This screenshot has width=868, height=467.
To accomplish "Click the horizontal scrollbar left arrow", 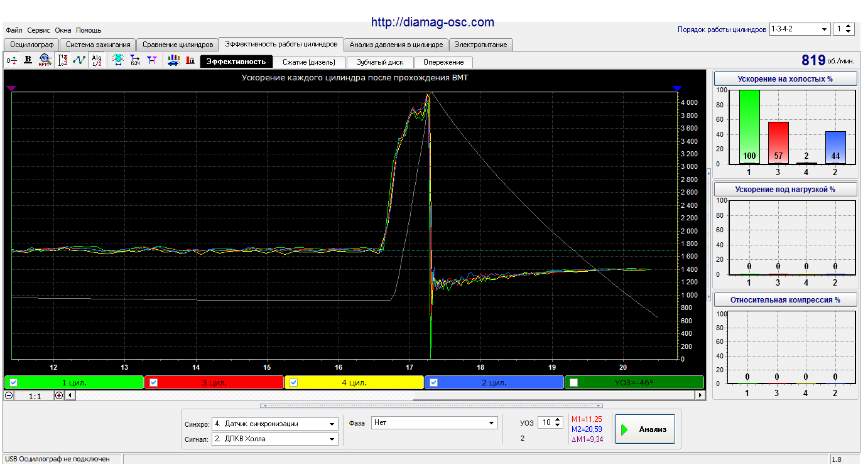I will pyautogui.click(x=70, y=395).
